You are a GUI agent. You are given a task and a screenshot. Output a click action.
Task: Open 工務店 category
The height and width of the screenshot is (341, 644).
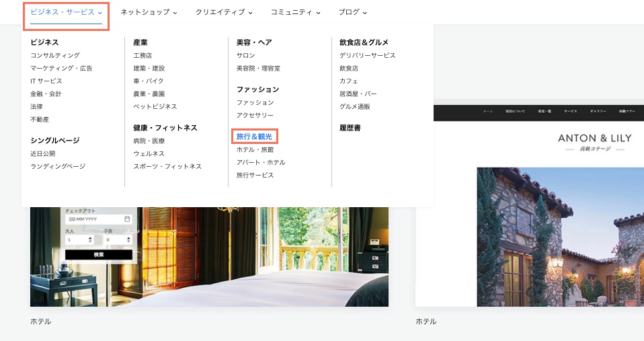143,55
